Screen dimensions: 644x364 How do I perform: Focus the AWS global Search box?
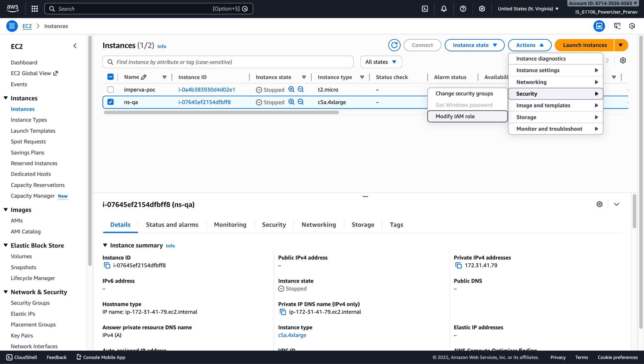[148, 9]
